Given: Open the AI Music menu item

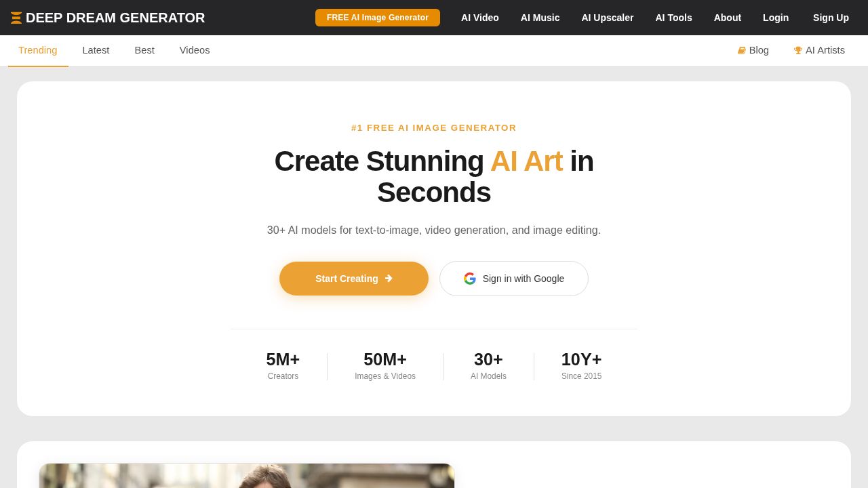Looking at the screenshot, I should [540, 18].
